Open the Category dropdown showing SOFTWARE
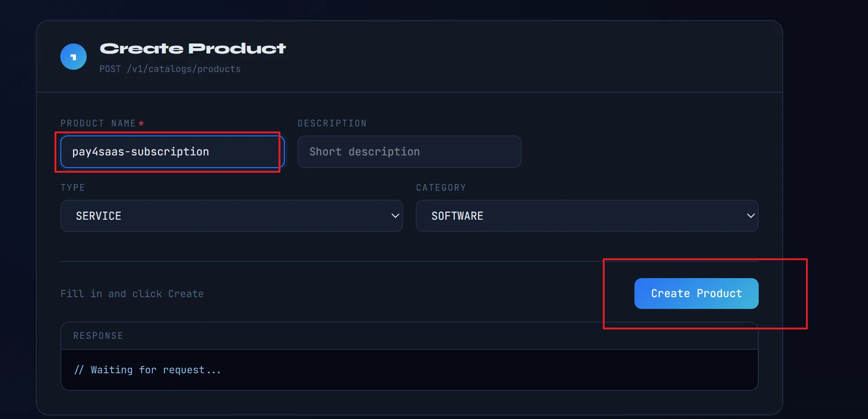The height and width of the screenshot is (419, 868). 587,216
